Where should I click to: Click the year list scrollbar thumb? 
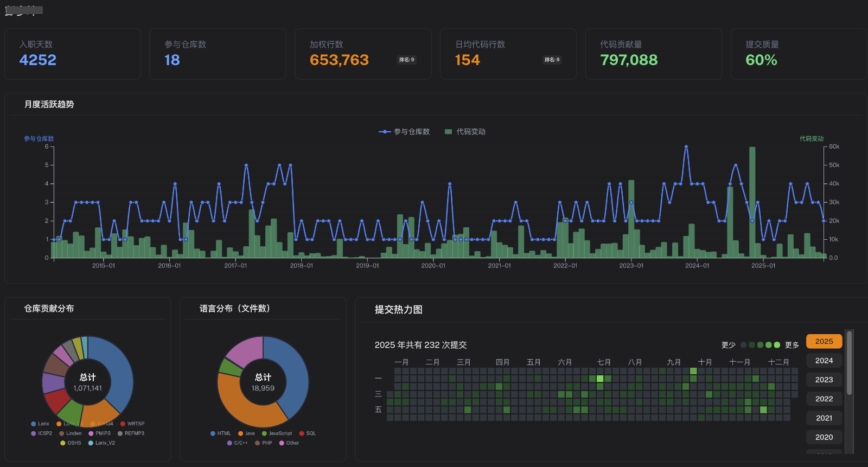(x=849, y=363)
